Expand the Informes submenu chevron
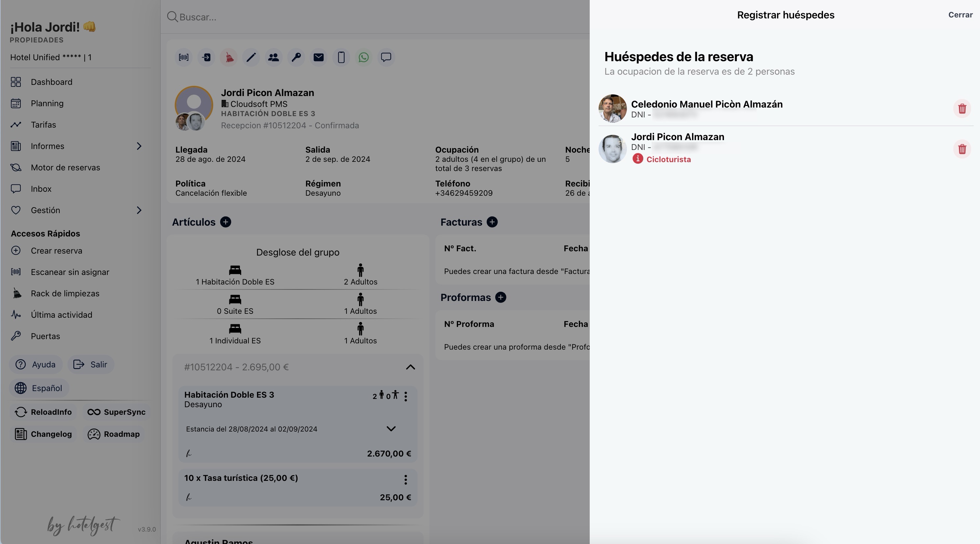980x544 pixels. pyautogui.click(x=139, y=146)
